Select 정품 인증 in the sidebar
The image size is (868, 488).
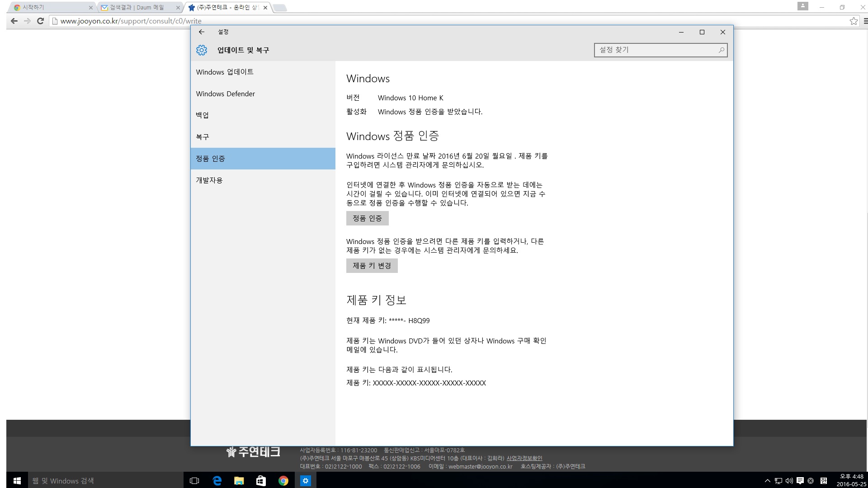point(263,159)
